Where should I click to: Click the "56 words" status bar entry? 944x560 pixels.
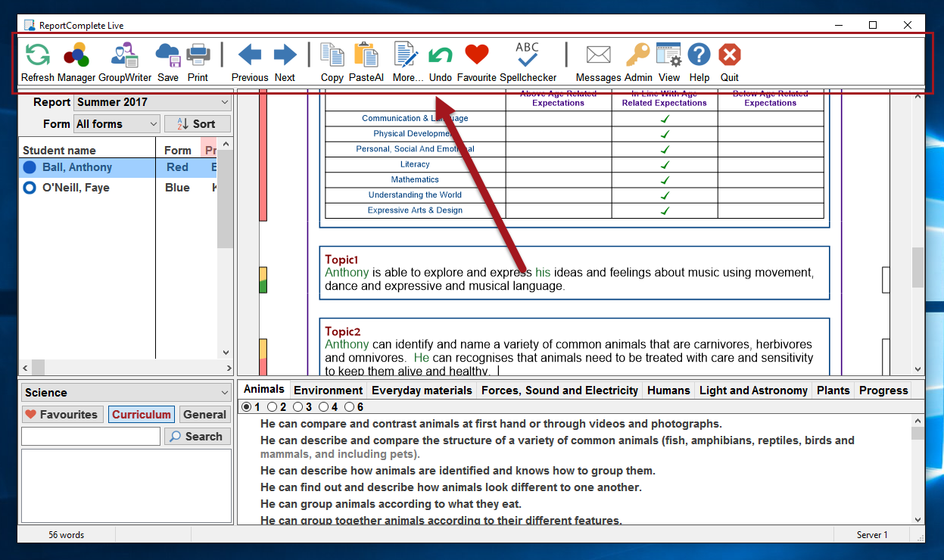pyautogui.click(x=67, y=535)
